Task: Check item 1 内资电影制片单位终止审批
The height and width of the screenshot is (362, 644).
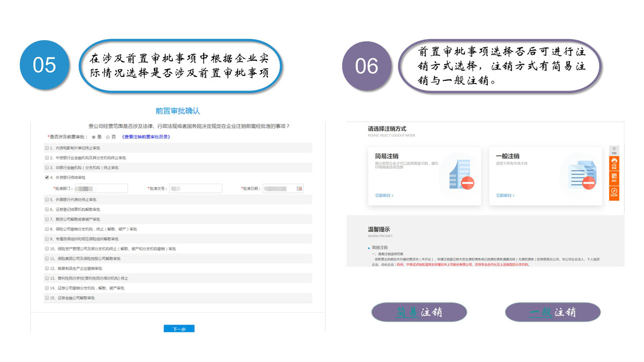Action: [x=47, y=148]
